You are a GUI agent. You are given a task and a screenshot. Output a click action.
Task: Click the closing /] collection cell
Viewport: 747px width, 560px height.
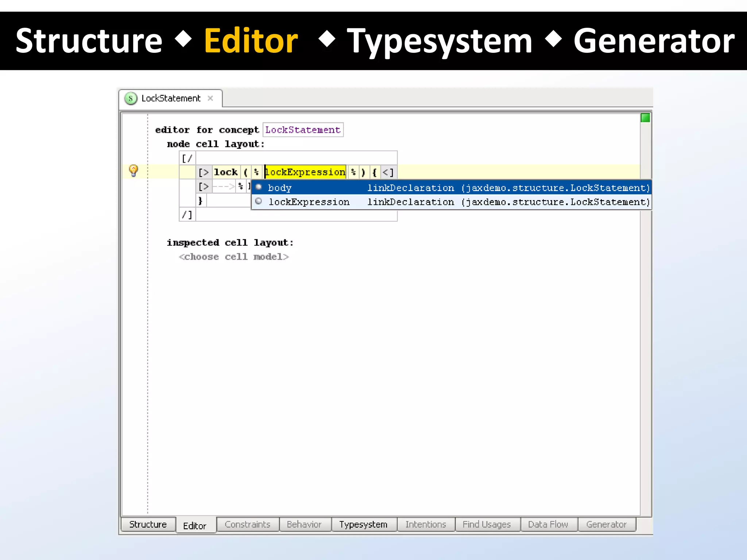tap(187, 215)
